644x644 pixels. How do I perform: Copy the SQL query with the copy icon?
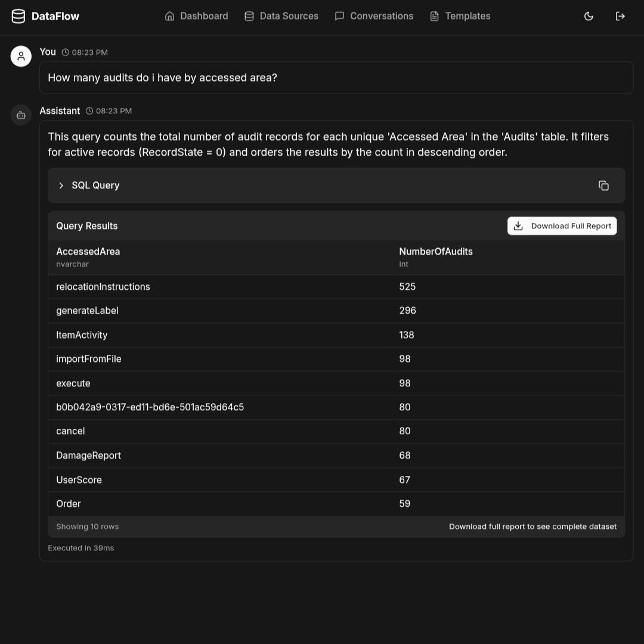click(x=603, y=185)
